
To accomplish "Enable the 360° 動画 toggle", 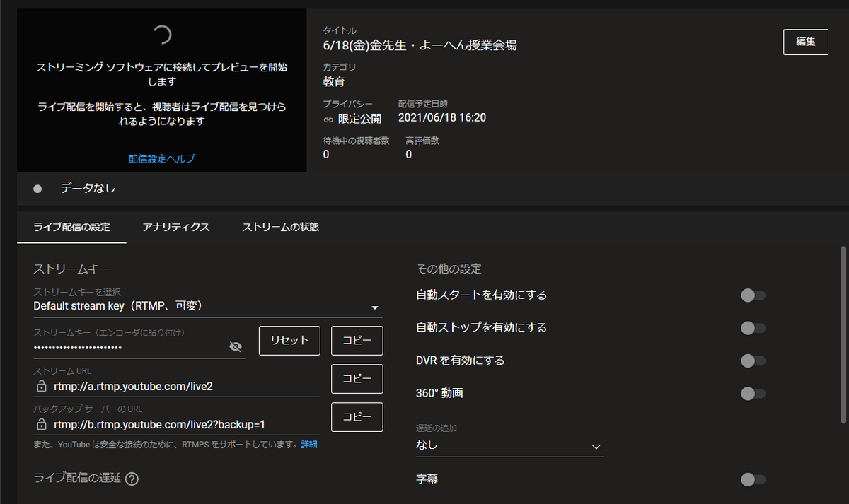I will pos(752,393).
